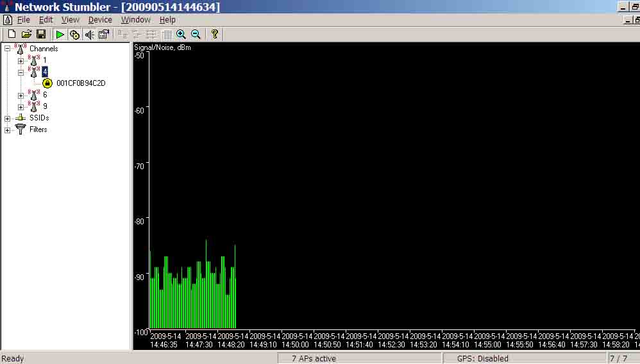
Task: Click the 14:55:00 time label on graph axis
Action: [x=487, y=344]
